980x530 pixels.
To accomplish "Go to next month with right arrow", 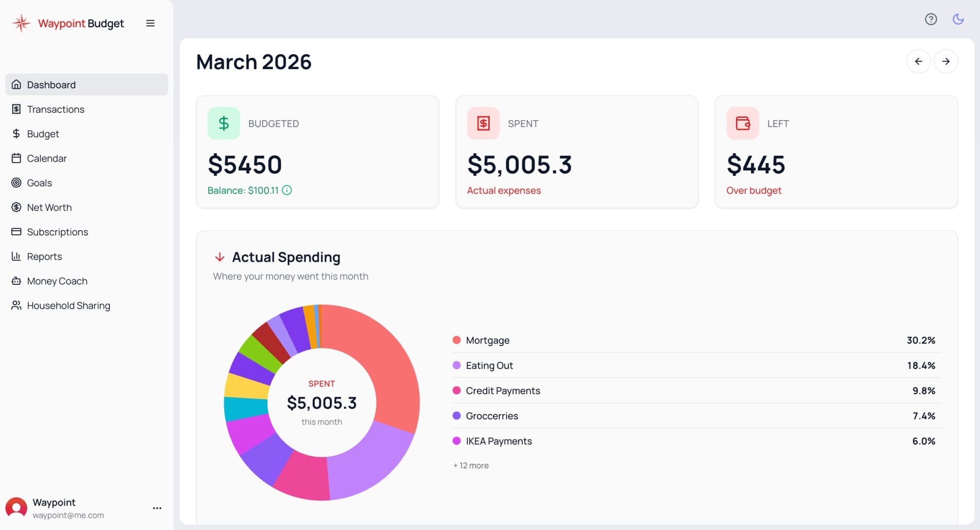I will click(x=945, y=61).
